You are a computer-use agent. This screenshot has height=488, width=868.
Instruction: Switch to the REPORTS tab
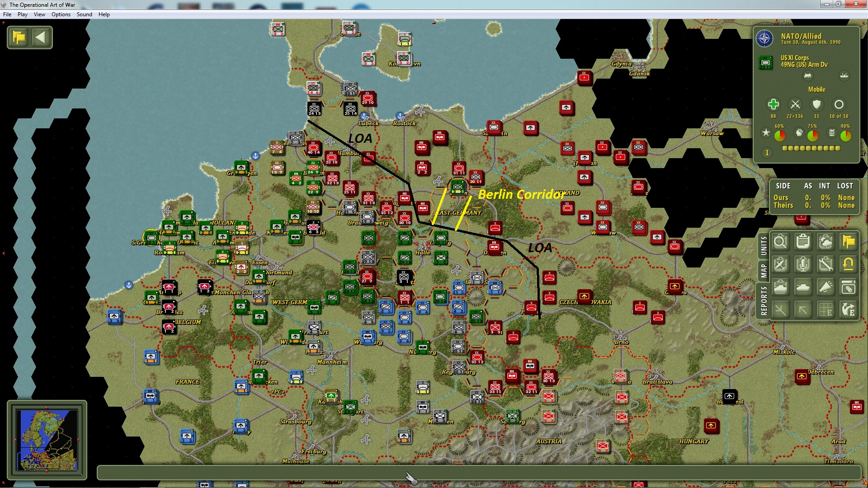(764, 301)
